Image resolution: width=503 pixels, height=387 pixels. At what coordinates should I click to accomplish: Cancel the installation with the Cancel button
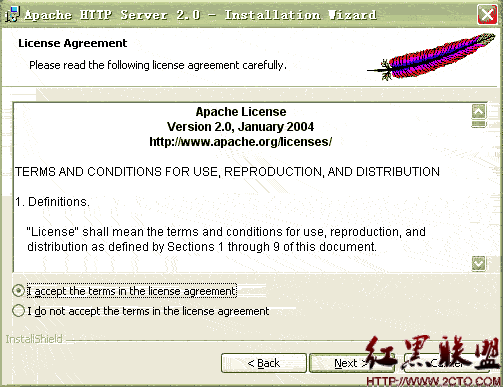pyautogui.click(x=446, y=363)
